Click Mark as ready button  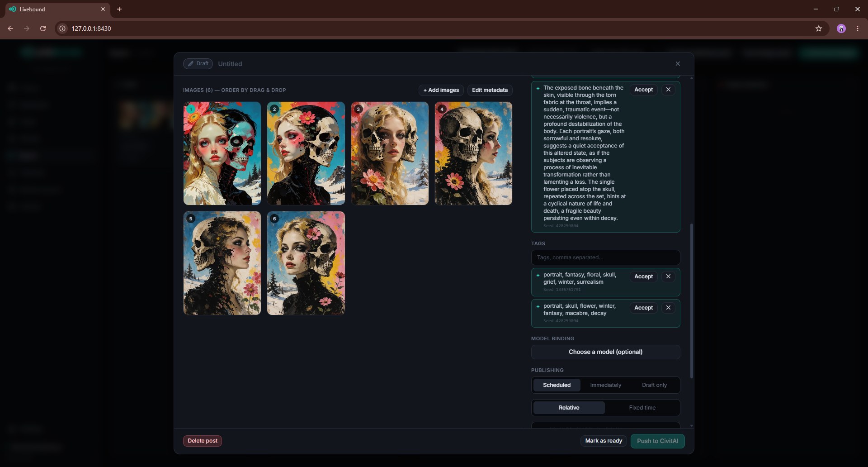604,441
